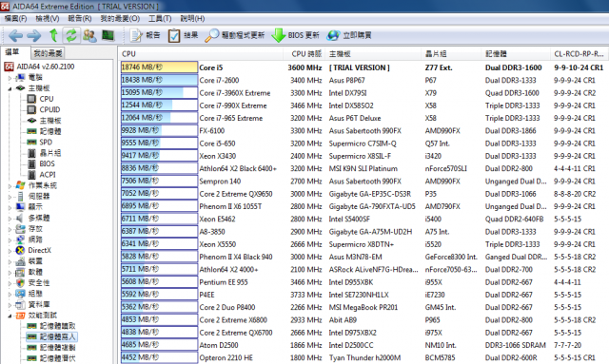
Task: Select the Core i7-2600 row
Action: click(363, 81)
